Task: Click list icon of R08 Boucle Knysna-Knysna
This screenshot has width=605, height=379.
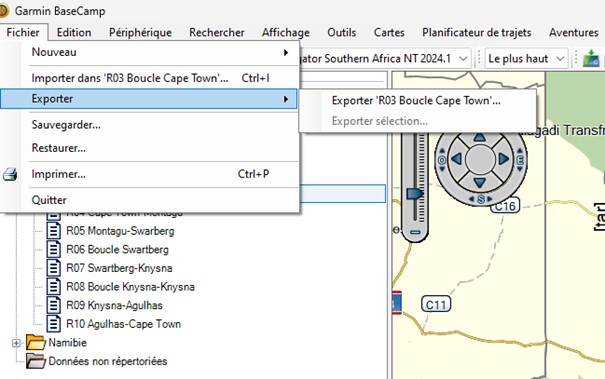Action: click(x=54, y=287)
